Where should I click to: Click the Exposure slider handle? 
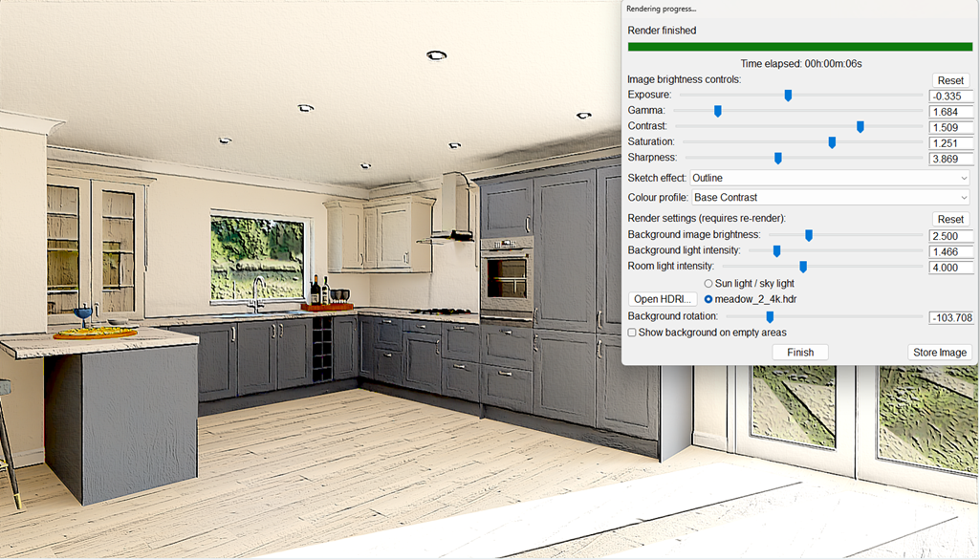[788, 96]
